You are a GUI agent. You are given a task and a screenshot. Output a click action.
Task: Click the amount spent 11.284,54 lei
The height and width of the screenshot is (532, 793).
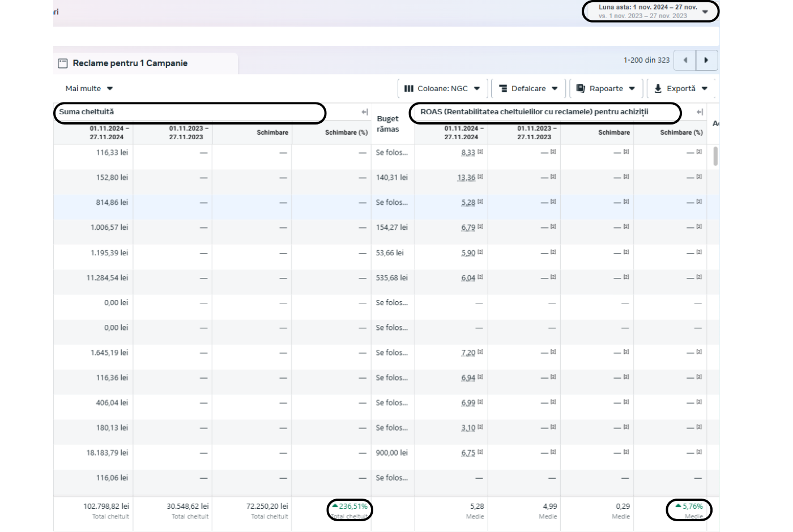point(107,278)
